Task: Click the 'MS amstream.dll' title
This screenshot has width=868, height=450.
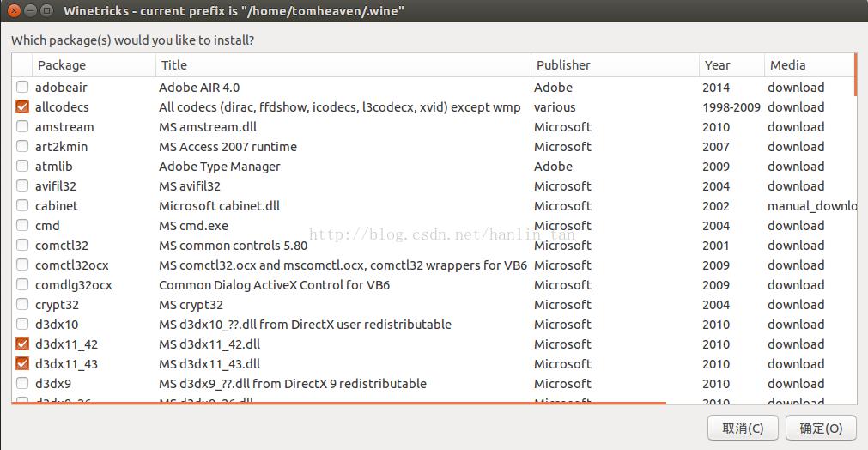Action: point(208,127)
